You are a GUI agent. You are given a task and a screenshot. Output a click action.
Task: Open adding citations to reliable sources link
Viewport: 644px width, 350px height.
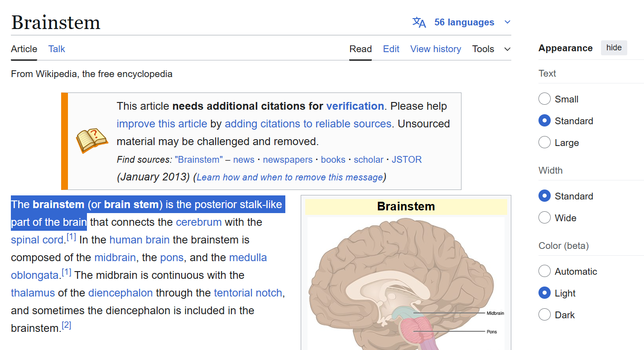click(x=308, y=124)
